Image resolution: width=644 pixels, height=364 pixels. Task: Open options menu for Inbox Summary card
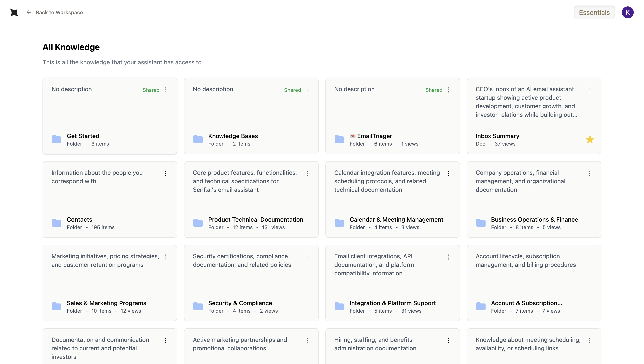[590, 90]
